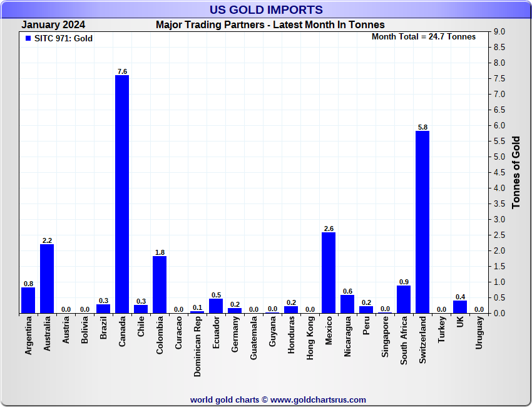
Task: Click the Australia bar
Action: click(x=47, y=279)
